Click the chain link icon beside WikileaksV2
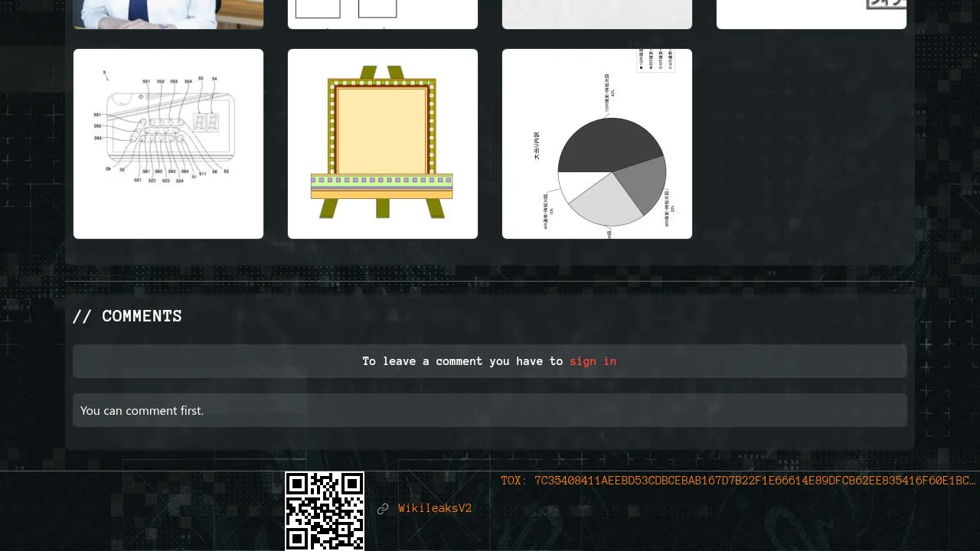 383,509
